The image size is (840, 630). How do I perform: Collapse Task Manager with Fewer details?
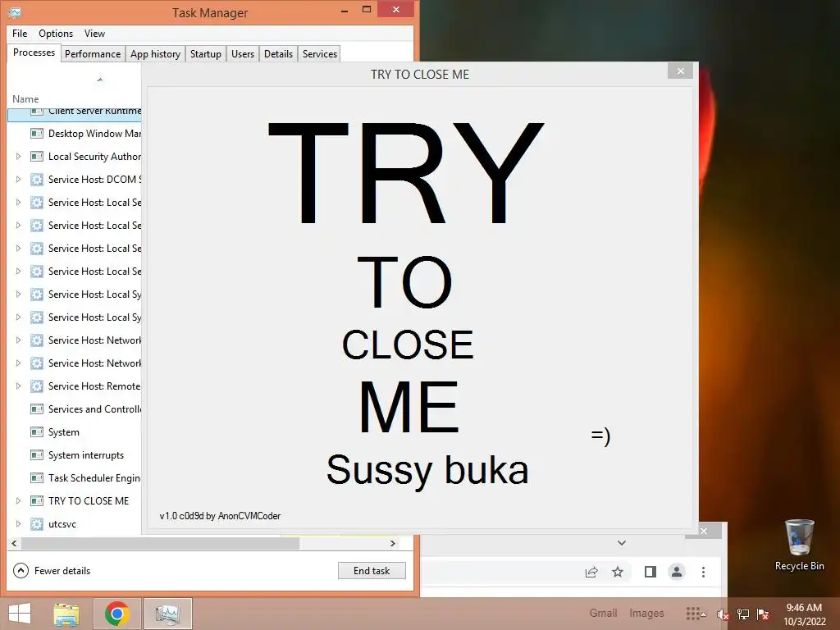[x=52, y=571]
